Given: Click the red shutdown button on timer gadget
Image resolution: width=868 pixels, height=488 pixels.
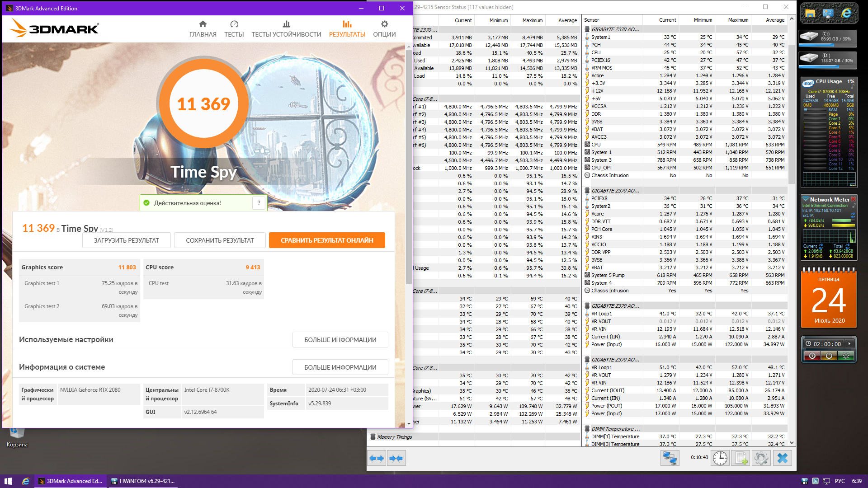Looking at the screenshot, I should 812,356.
